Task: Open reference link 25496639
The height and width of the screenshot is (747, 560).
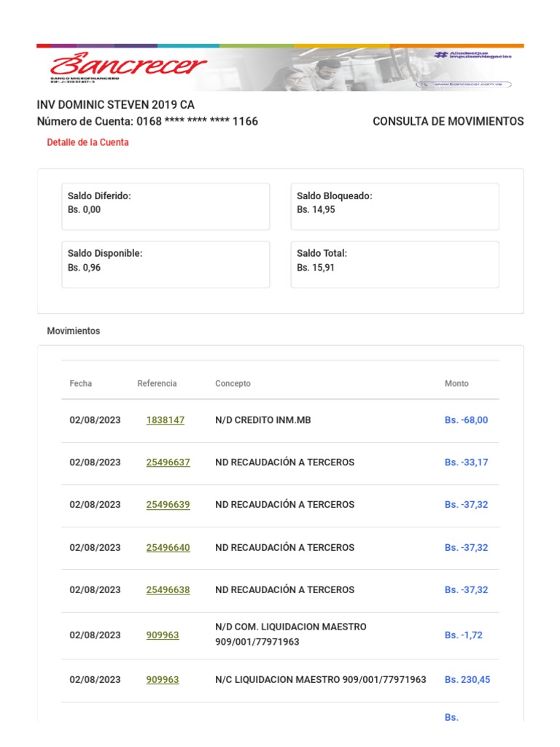Action: pos(168,505)
